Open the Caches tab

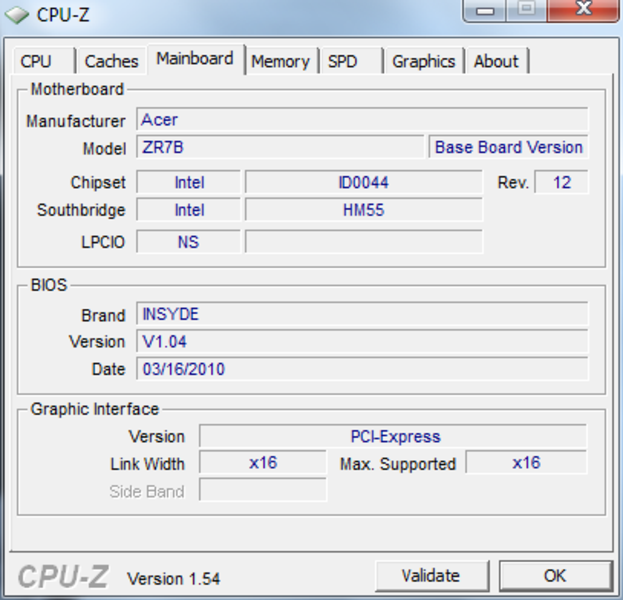click(x=111, y=61)
